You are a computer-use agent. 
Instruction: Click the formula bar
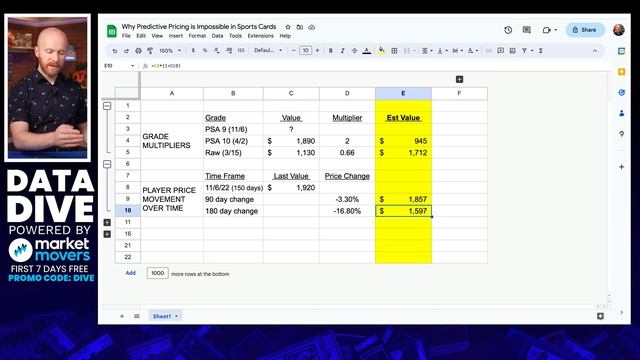[376, 65]
